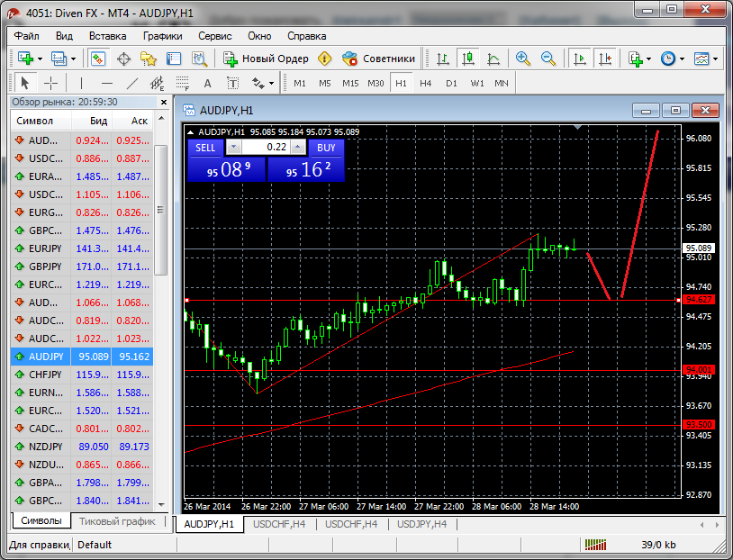Expand the Periods clock dropdown arrow
This screenshot has height=560, width=733.
click(x=682, y=59)
